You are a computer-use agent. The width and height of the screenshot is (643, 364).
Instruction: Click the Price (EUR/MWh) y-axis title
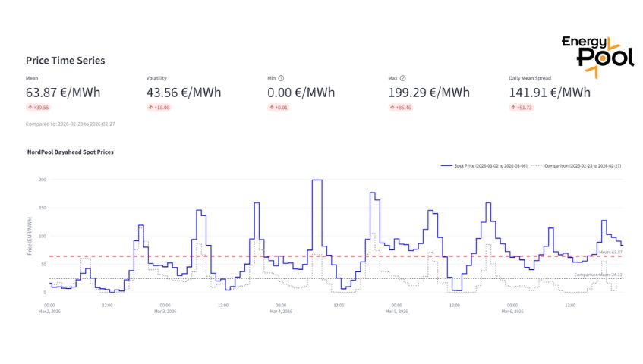click(x=30, y=236)
